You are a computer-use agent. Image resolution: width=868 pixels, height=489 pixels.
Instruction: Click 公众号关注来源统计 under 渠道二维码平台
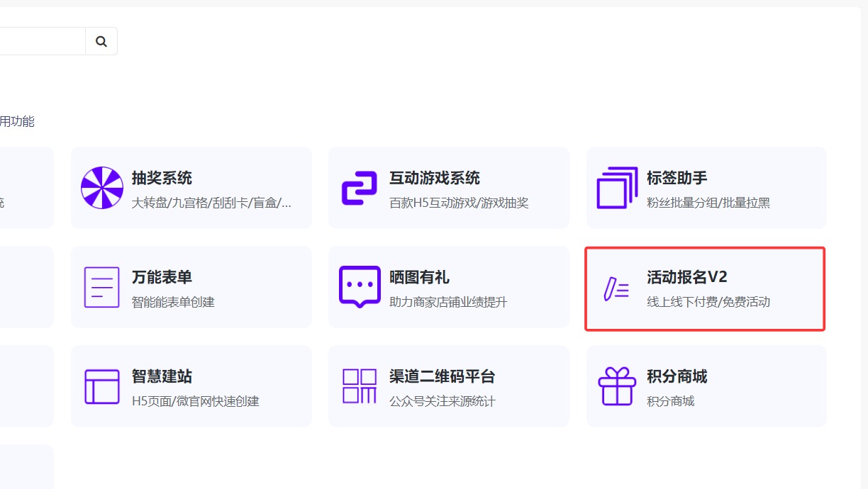(442, 401)
